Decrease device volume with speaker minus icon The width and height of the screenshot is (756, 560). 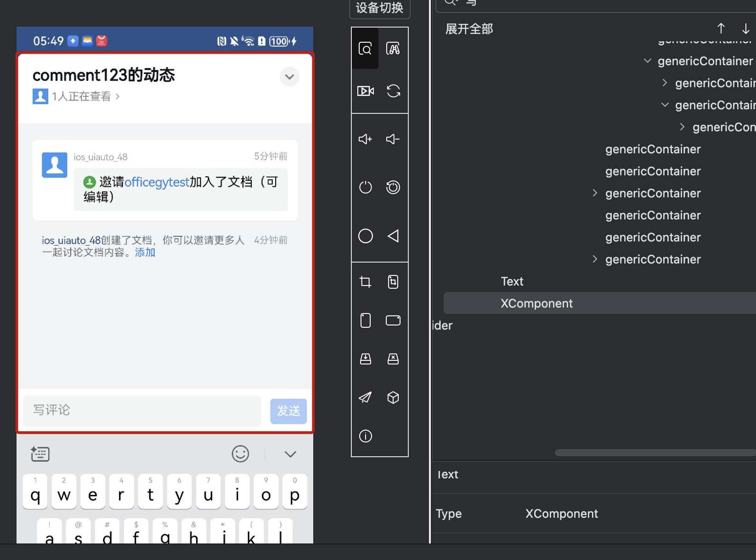[x=393, y=139]
